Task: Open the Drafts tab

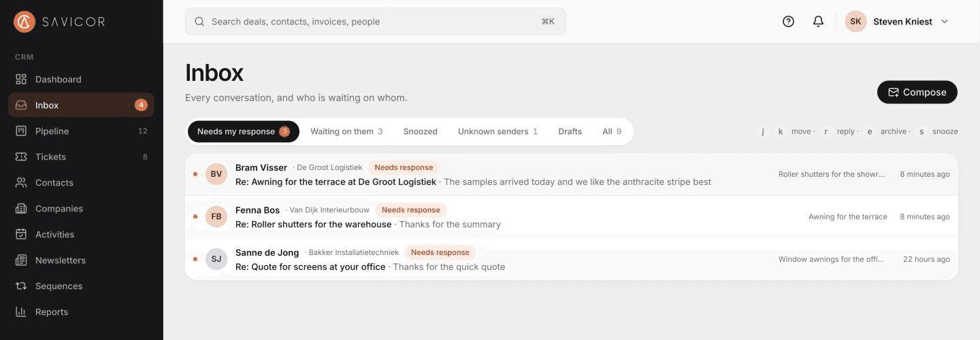Action: (570, 132)
